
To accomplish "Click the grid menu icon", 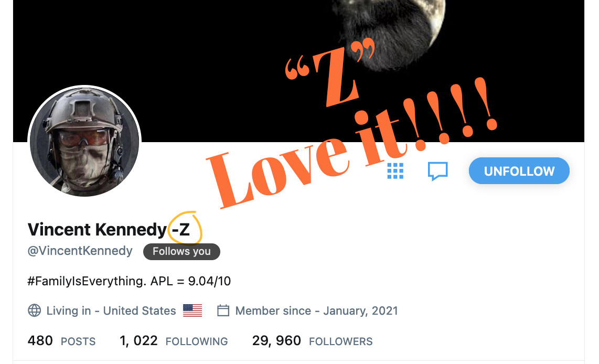I will point(395,171).
